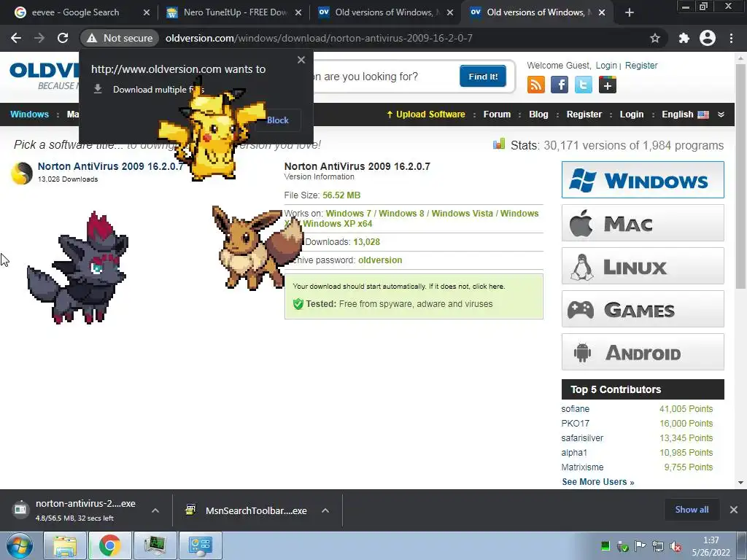Go back to previous page

(x=16, y=38)
